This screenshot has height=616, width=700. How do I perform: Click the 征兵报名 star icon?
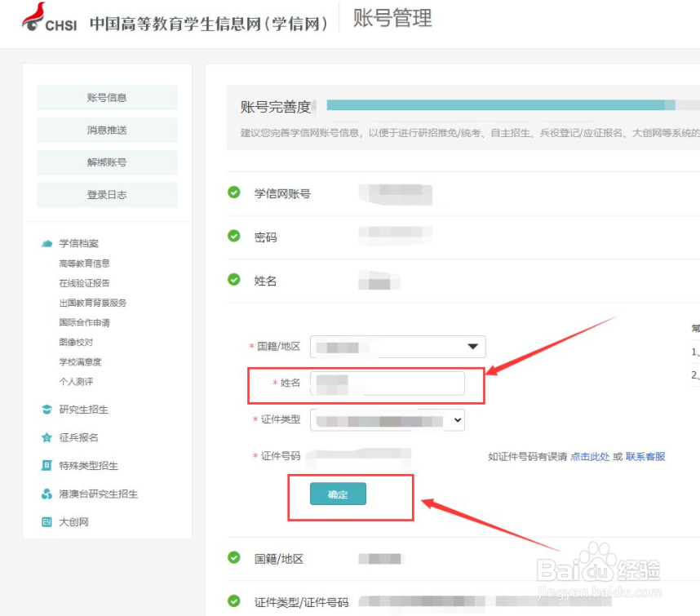47,437
